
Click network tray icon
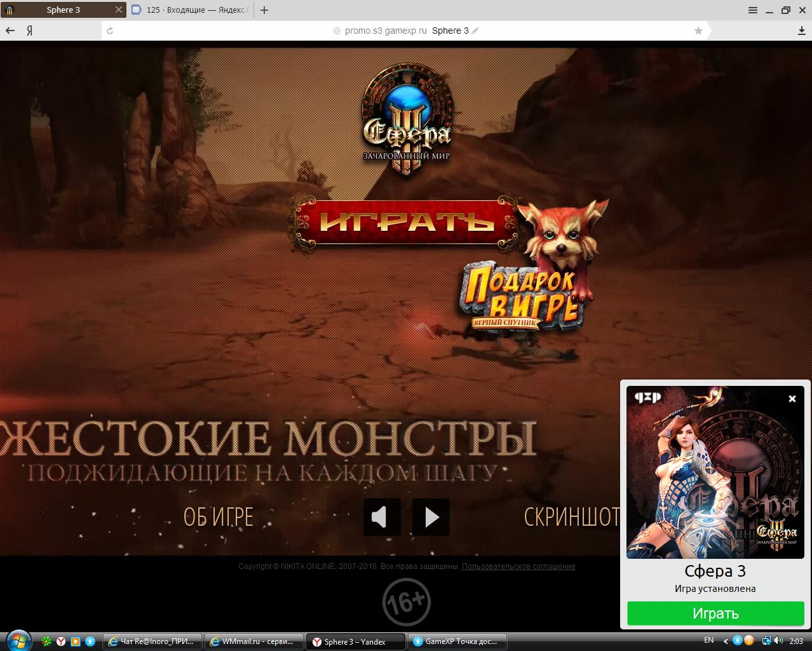click(767, 640)
